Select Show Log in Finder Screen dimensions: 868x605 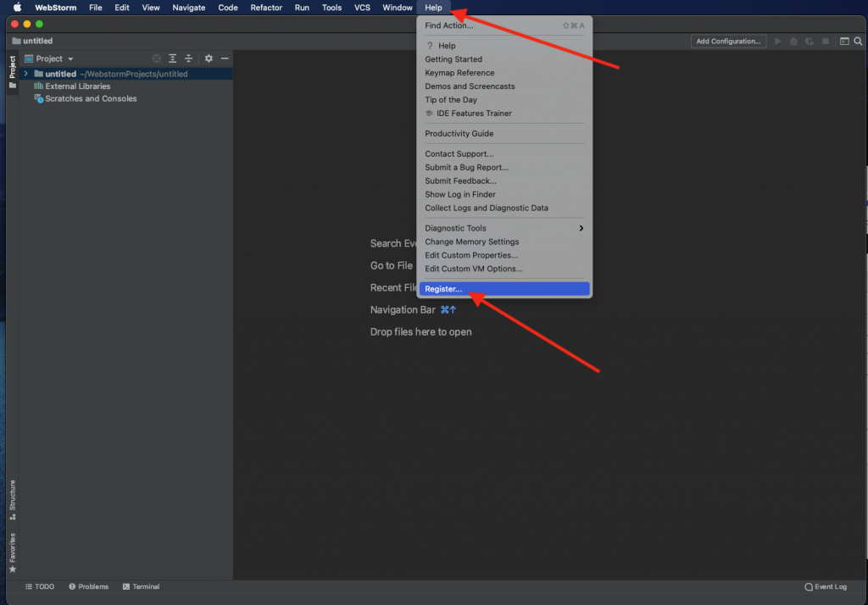504,194
